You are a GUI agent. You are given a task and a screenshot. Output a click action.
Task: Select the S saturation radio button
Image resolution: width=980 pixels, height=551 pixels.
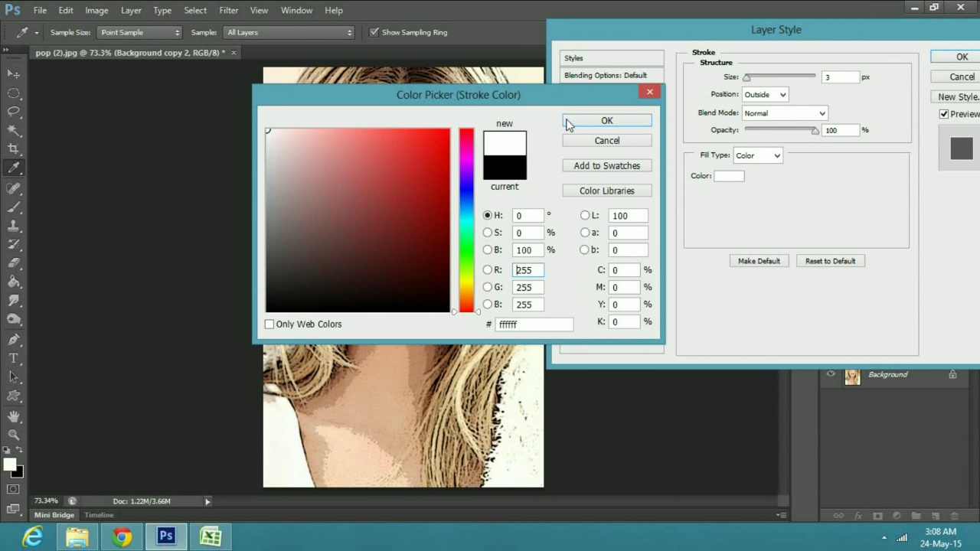488,233
